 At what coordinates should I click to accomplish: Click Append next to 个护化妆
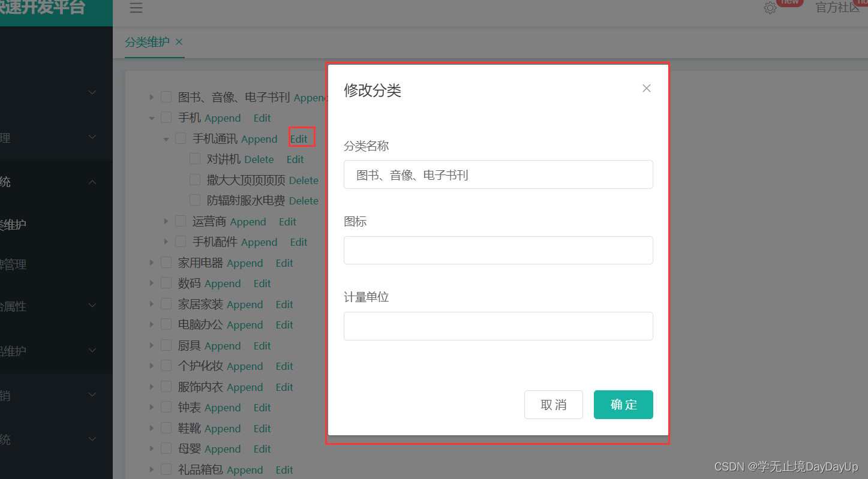click(245, 366)
